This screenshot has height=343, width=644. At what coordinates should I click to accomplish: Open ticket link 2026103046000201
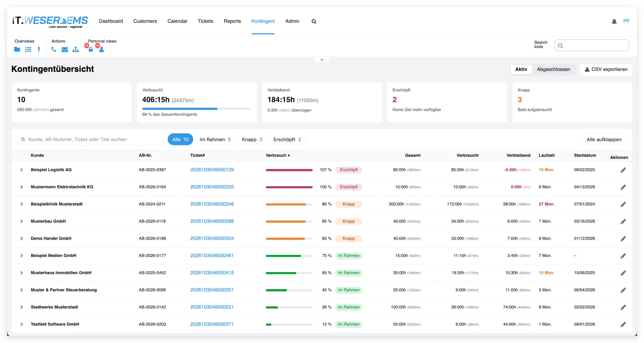click(x=212, y=290)
